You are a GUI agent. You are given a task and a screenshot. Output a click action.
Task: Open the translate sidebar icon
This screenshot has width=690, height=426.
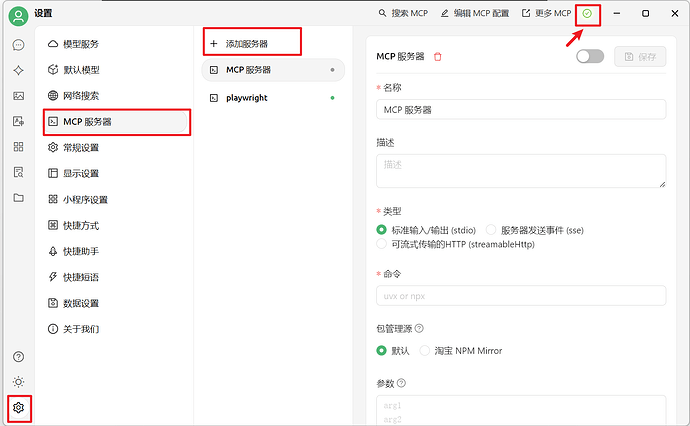pos(18,121)
